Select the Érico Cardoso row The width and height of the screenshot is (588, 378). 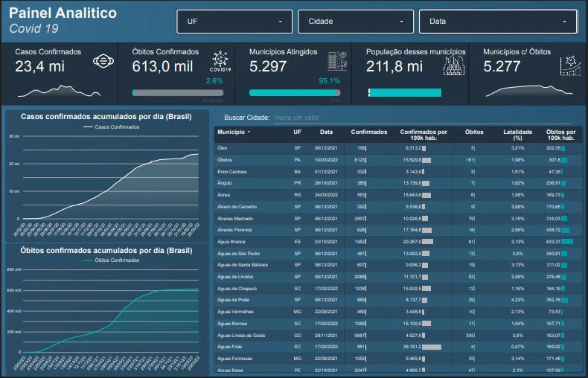point(398,172)
